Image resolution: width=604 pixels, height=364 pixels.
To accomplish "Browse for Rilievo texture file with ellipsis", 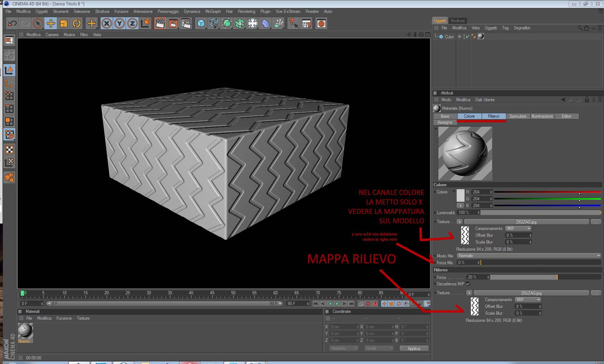I will [596, 293].
